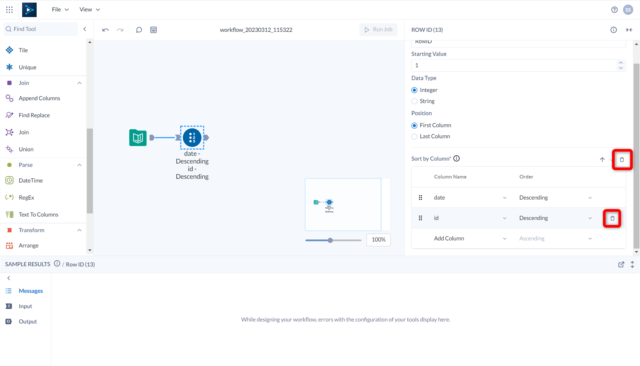Image resolution: width=640 pixels, height=366 pixels.
Task: Open the container grid icon in toolbar
Action: [153, 30]
